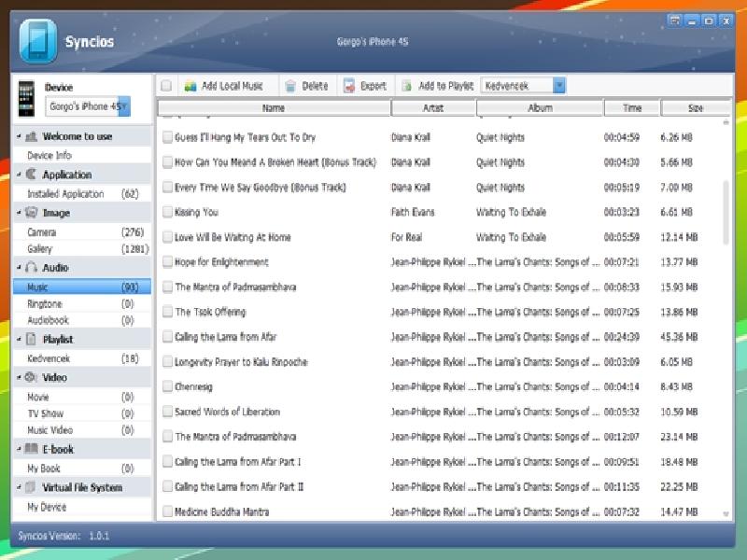Open the device selector dropdown
747x560 pixels.
tap(124, 106)
